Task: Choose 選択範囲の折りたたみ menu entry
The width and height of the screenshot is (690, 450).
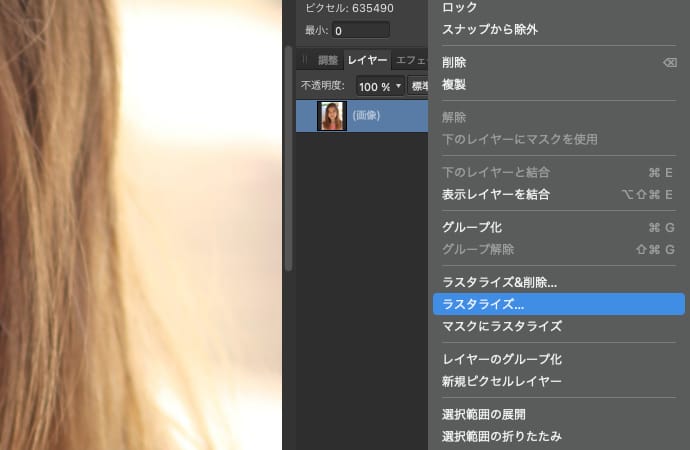Action: tap(501, 436)
